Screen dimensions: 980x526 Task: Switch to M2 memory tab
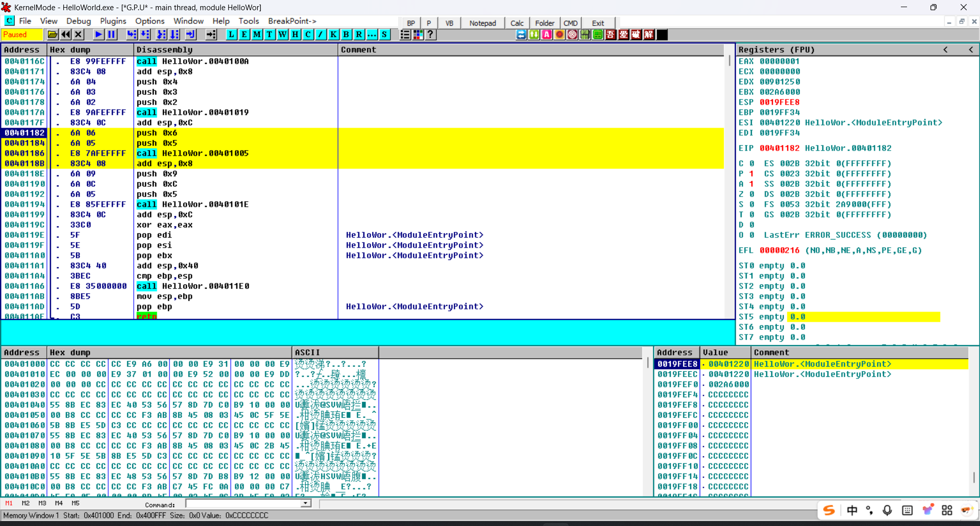[26, 504]
